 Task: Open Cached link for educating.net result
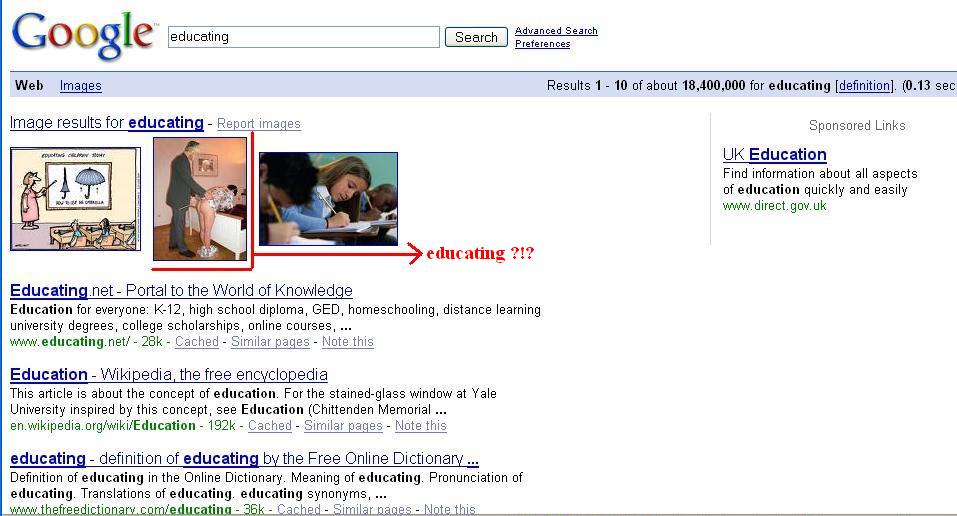tap(197, 342)
